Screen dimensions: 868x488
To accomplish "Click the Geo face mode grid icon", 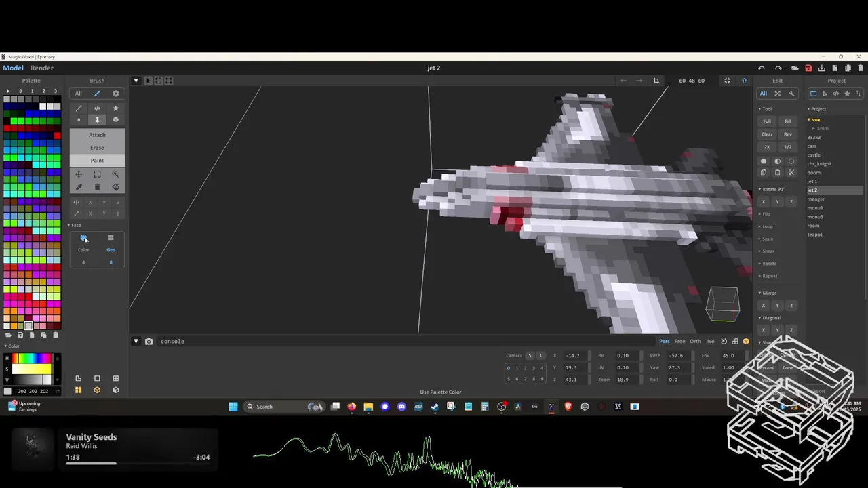I will [111, 238].
